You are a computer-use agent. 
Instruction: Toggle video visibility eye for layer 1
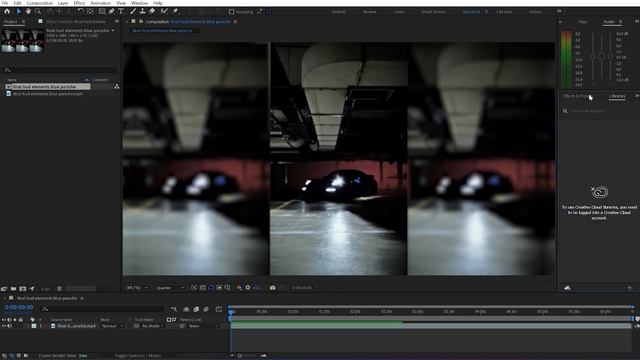[4, 326]
